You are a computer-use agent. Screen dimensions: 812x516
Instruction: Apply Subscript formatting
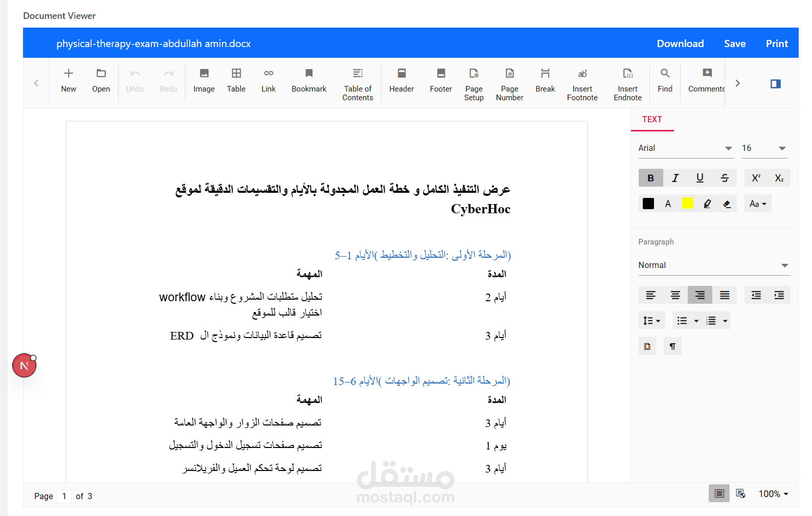click(779, 178)
